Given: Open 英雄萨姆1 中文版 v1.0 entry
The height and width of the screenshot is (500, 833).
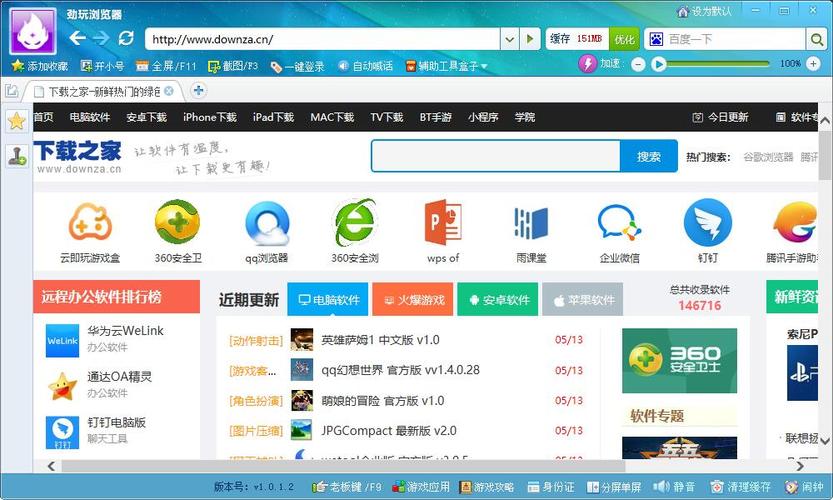Looking at the screenshot, I should [380, 340].
